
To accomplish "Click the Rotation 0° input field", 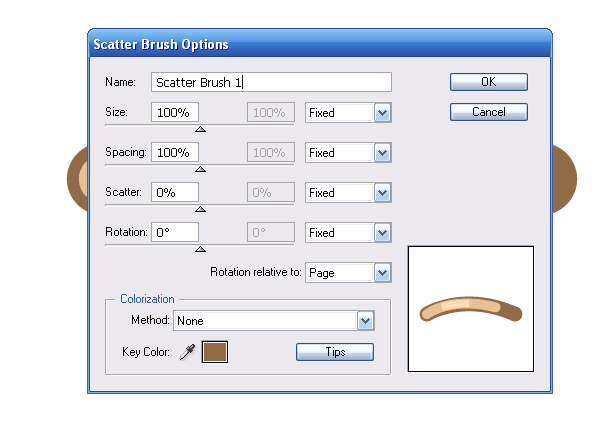I will [175, 233].
